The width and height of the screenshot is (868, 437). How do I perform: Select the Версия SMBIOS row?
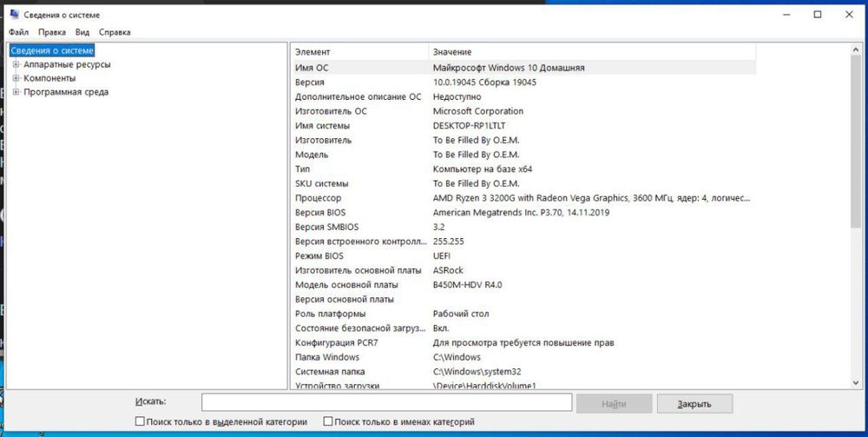tap(523, 227)
